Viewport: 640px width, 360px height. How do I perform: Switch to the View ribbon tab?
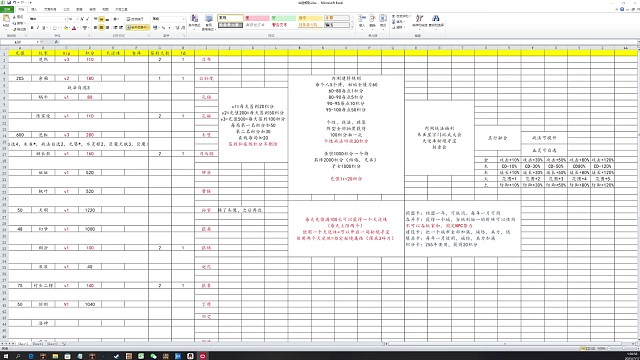[x=105, y=9]
